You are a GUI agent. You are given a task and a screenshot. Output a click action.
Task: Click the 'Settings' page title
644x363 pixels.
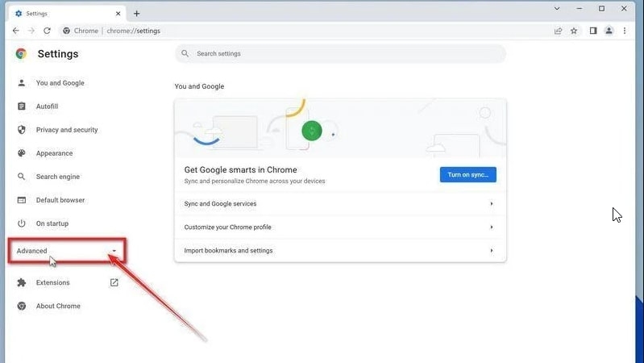coord(58,54)
